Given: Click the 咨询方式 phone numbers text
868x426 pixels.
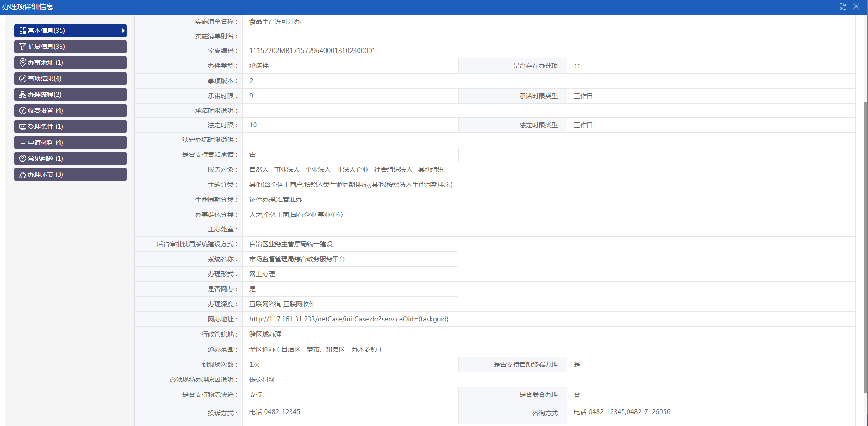Looking at the screenshot, I should click(629, 412).
